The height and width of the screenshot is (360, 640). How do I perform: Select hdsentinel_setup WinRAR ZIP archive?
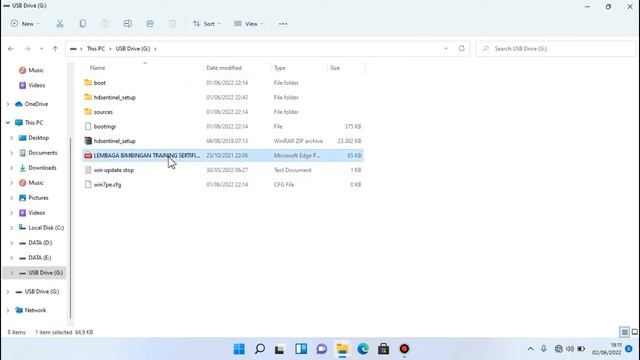pyautogui.click(x=115, y=141)
